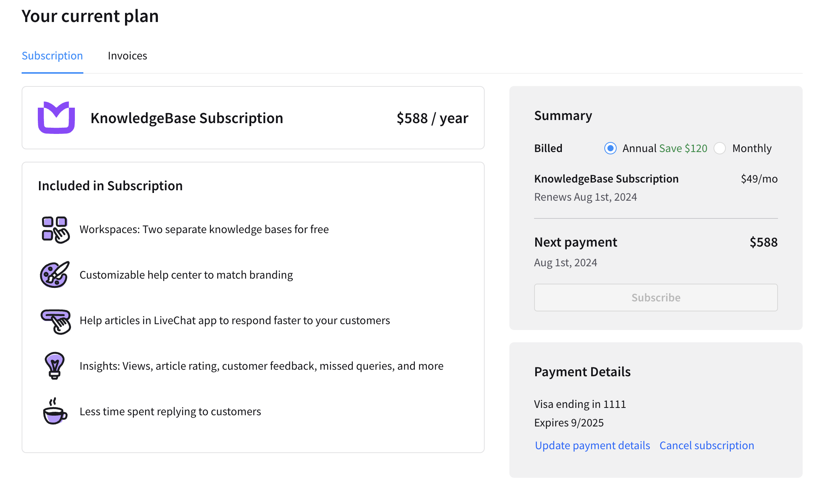The height and width of the screenshot is (504, 832).
Task: Click the Payment Details heading
Action: click(582, 372)
